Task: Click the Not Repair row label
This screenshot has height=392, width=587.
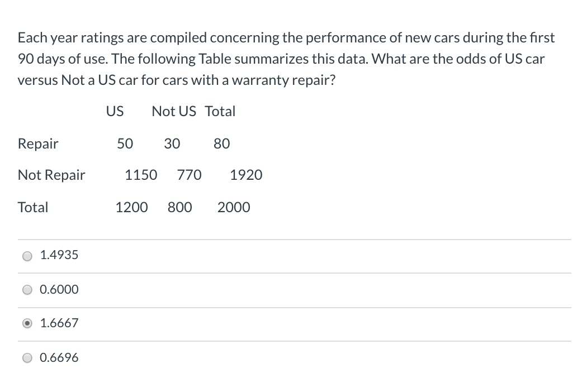Action: tap(51, 175)
